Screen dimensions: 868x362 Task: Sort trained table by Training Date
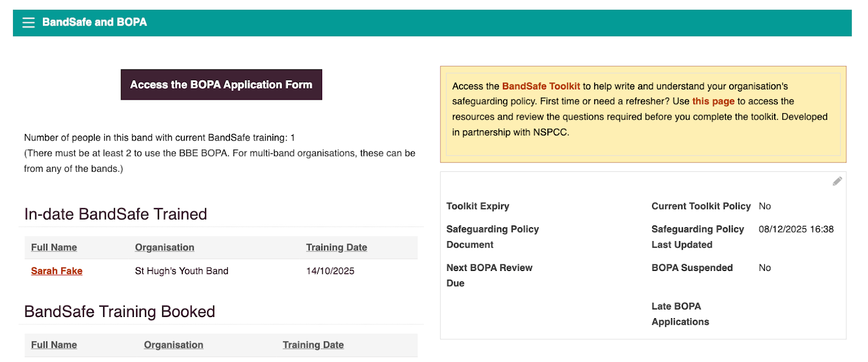click(x=336, y=248)
